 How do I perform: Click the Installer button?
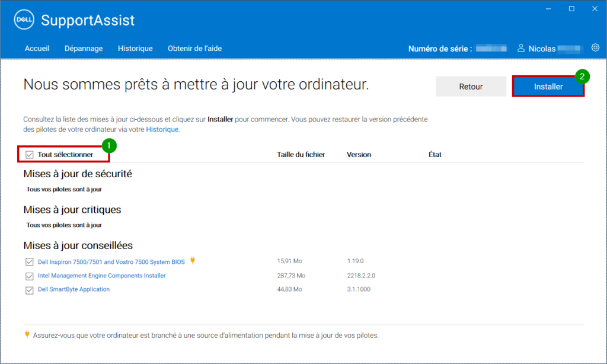[548, 87]
